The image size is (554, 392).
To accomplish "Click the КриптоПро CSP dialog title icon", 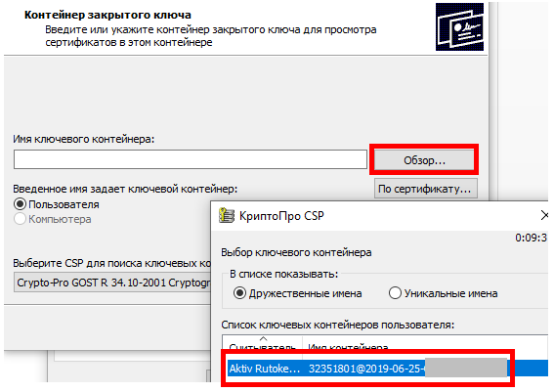I will [x=227, y=215].
